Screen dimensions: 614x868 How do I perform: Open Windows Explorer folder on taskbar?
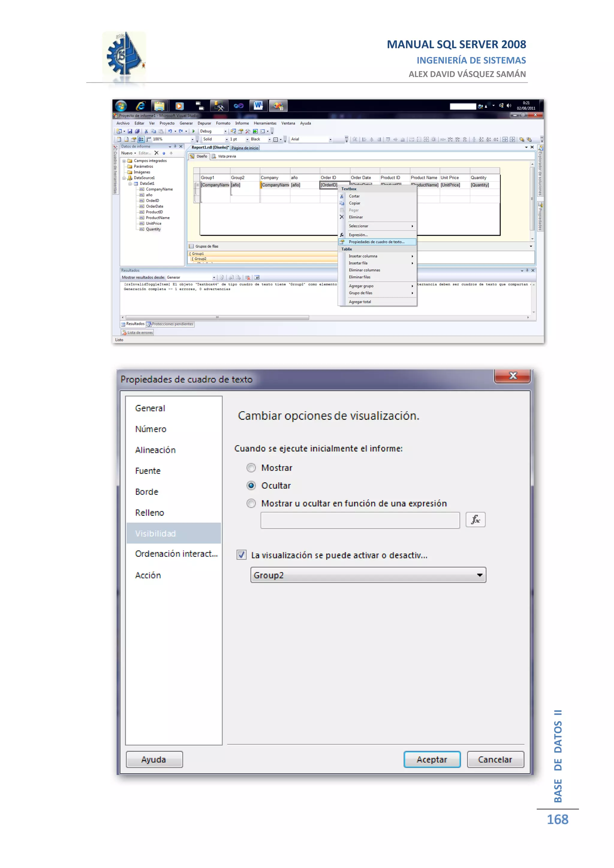point(159,106)
